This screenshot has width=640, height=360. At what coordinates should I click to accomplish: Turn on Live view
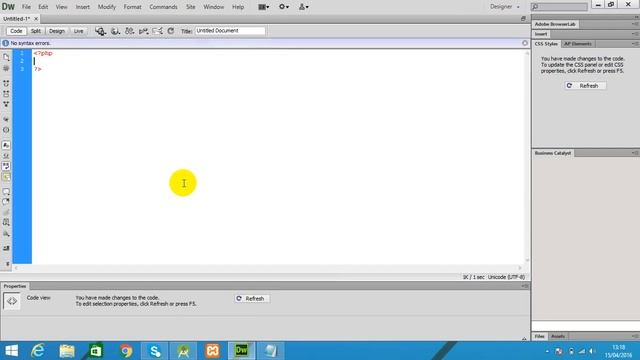[78, 31]
